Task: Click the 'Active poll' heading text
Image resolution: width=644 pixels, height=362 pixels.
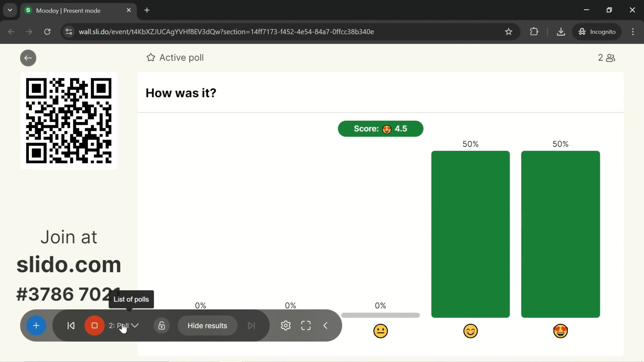Action: click(x=181, y=57)
